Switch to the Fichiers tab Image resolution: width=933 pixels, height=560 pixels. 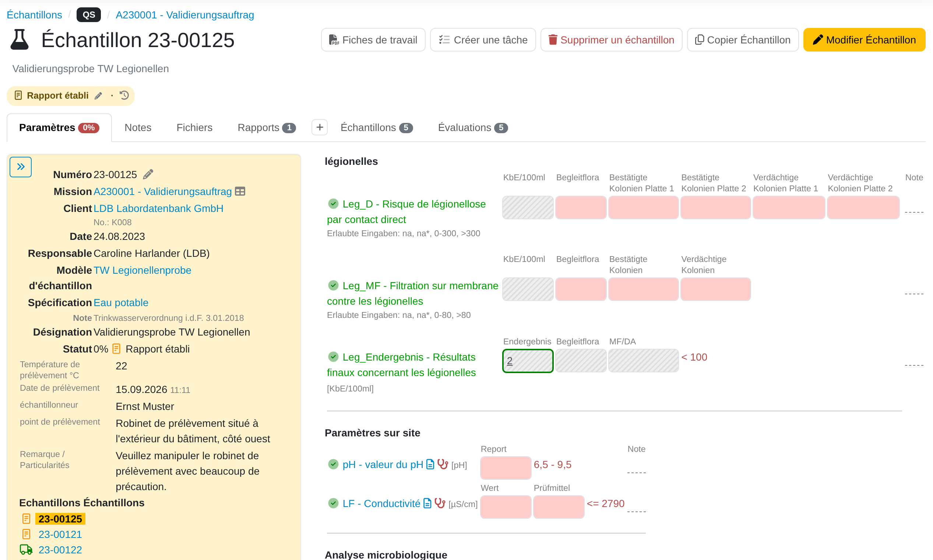[194, 128]
